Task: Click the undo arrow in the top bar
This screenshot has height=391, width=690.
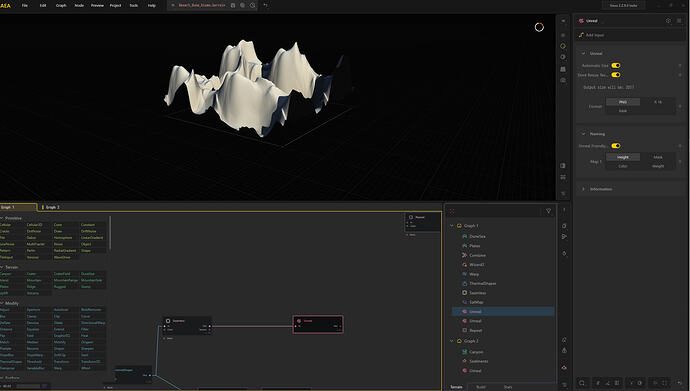Action: (265, 5)
